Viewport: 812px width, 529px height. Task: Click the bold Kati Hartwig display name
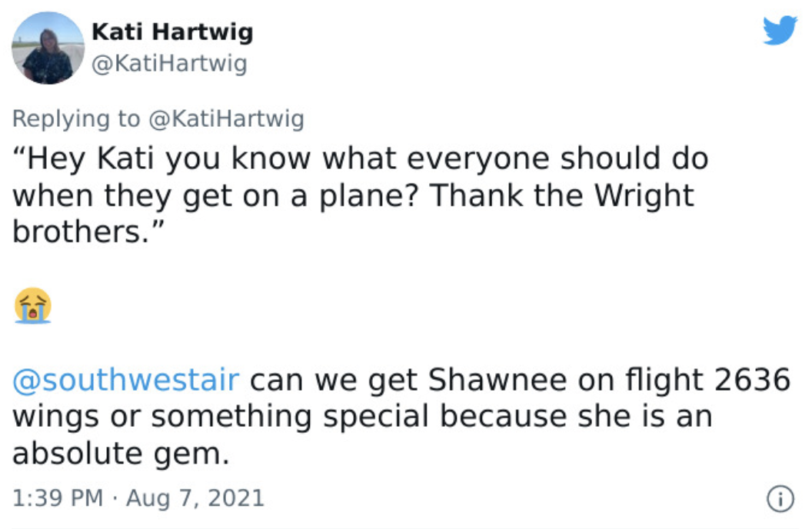(172, 32)
